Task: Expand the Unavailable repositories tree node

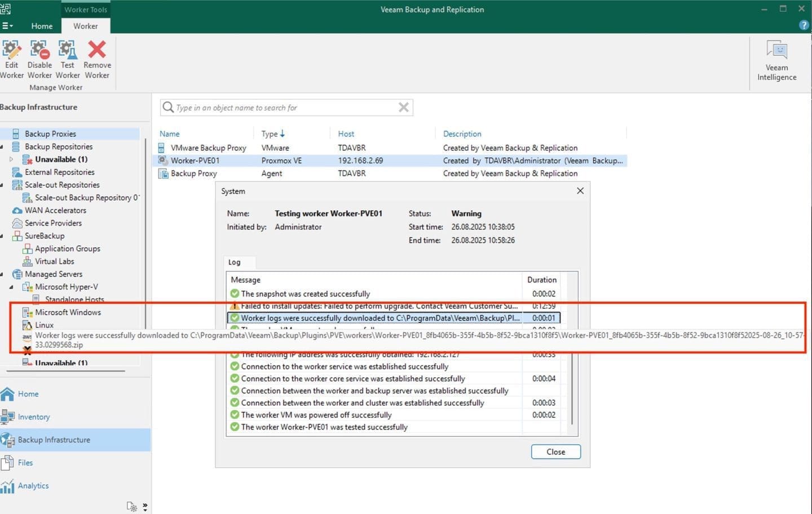Action: [x=11, y=159]
